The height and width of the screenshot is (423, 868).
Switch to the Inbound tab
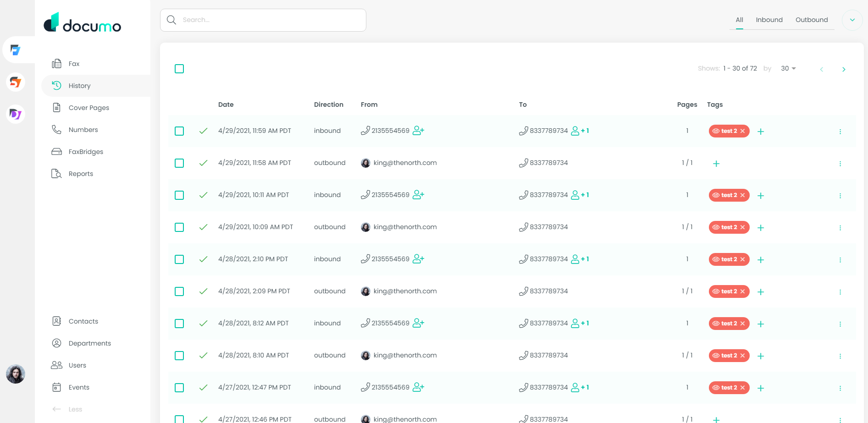pos(769,20)
